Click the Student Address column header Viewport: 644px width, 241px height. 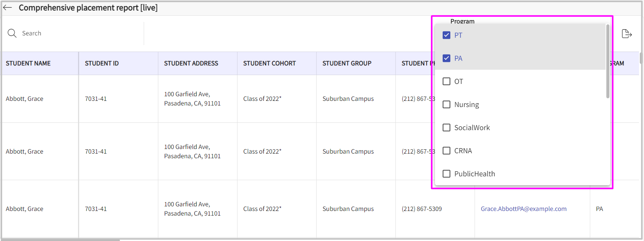[191, 64]
